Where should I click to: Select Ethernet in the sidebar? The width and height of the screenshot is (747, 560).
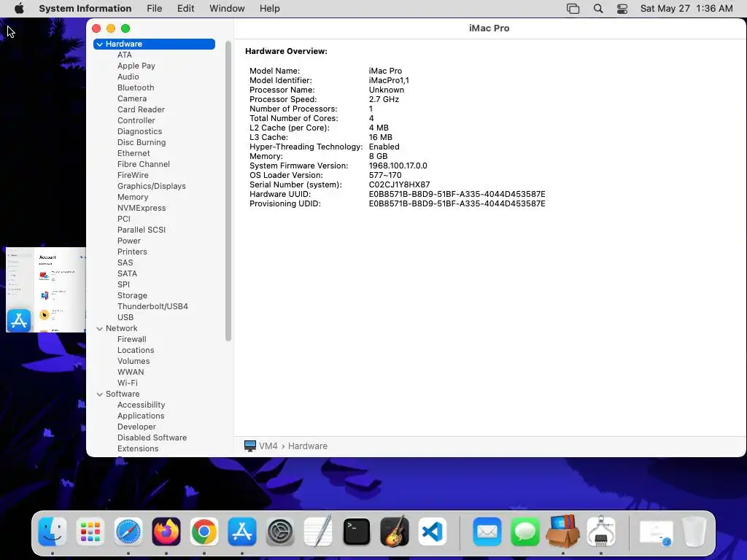coord(133,153)
